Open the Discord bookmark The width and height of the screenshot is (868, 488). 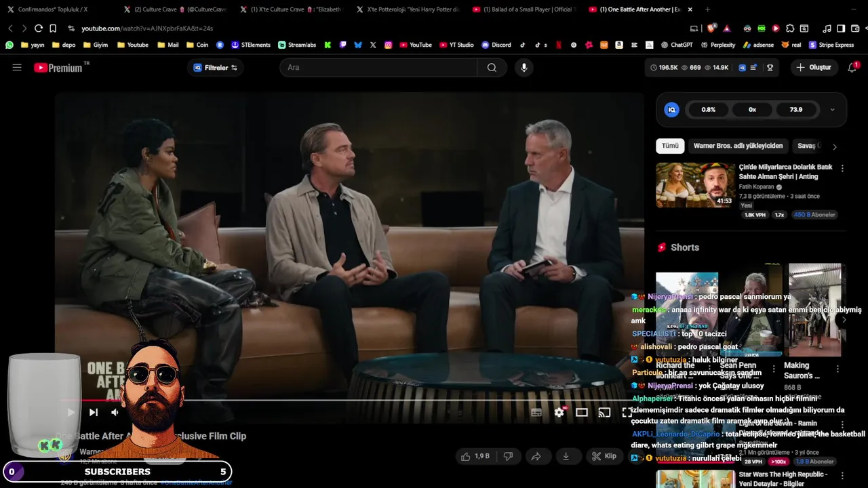coord(496,45)
